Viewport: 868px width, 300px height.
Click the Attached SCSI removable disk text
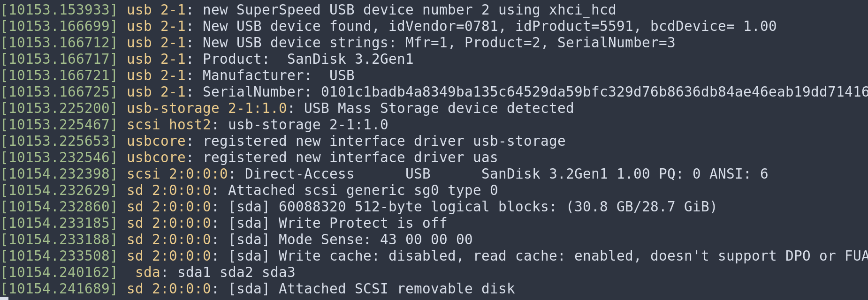click(x=396, y=289)
